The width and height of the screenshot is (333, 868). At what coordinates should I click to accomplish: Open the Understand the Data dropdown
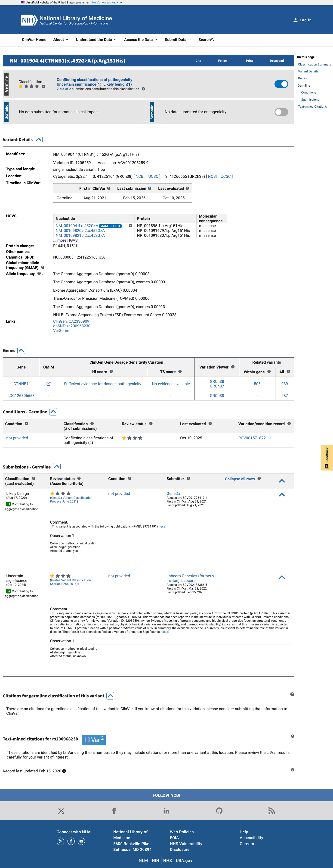pos(96,40)
